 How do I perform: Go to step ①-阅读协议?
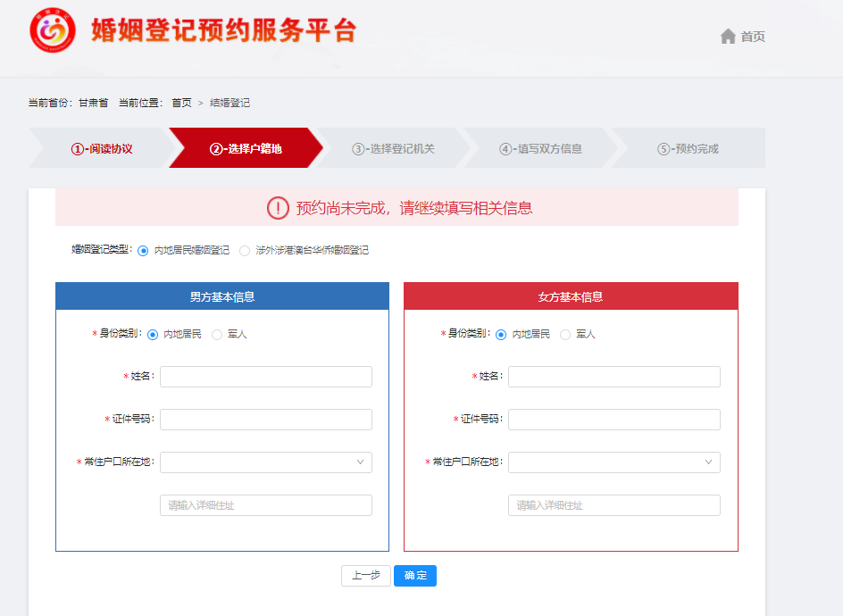pyautogui.click(x=101, y=149)
